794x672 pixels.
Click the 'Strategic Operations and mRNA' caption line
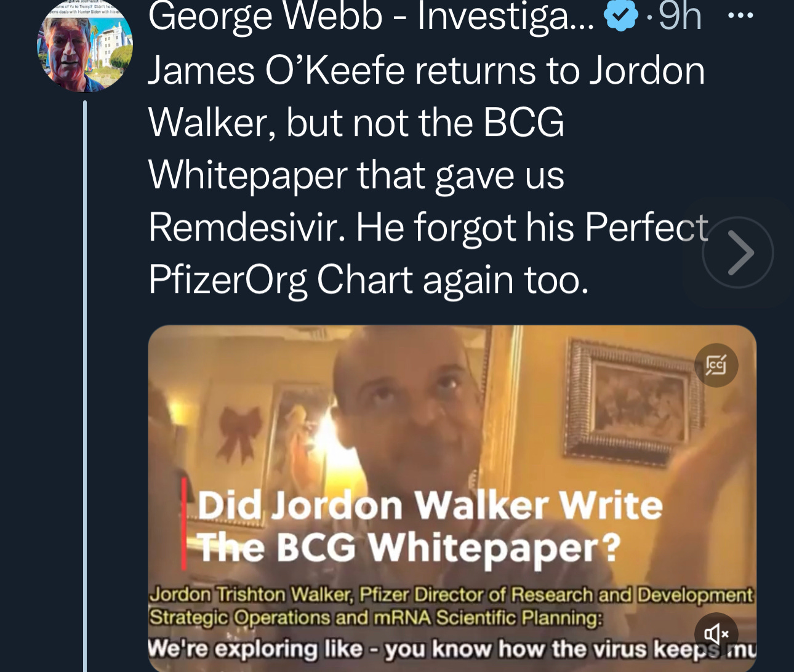(376, 617)
